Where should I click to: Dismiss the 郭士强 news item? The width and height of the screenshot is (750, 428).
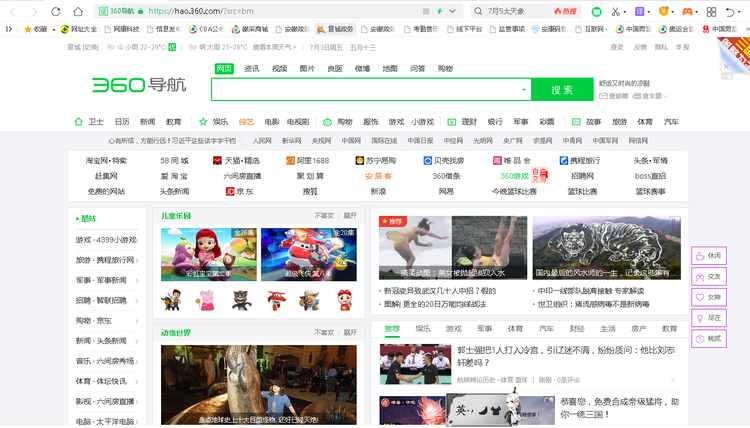(x=673, y=380)
